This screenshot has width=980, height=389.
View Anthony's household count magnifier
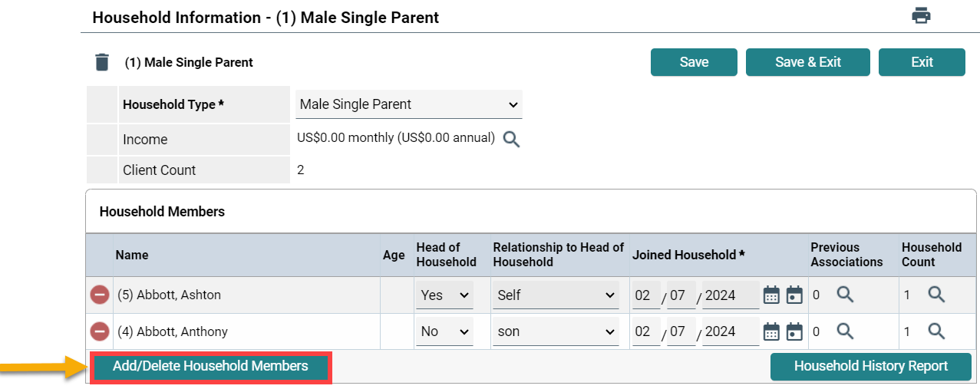coord(936,331)
